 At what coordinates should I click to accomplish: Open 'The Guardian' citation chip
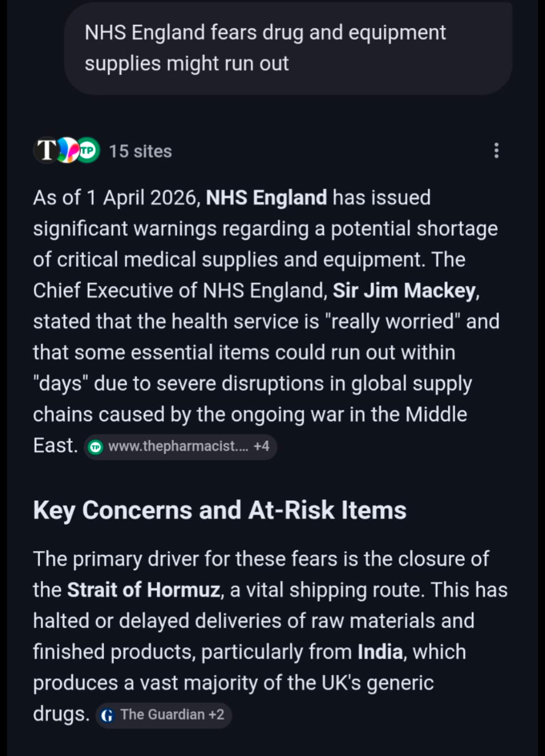pos(162,715)
